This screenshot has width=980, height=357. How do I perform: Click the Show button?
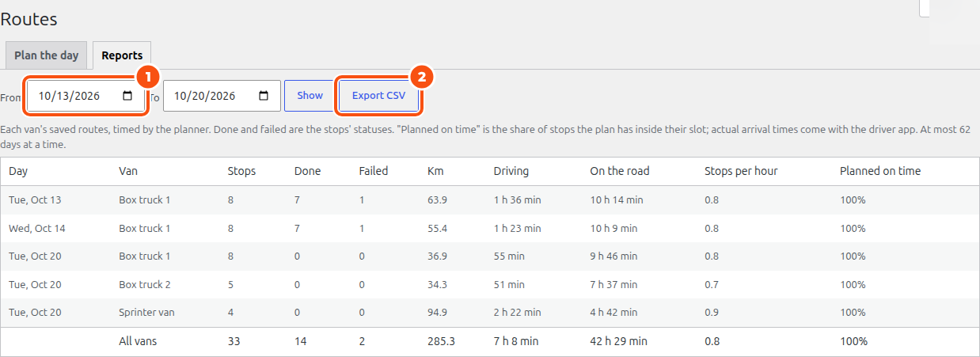(x=310, y=96)
